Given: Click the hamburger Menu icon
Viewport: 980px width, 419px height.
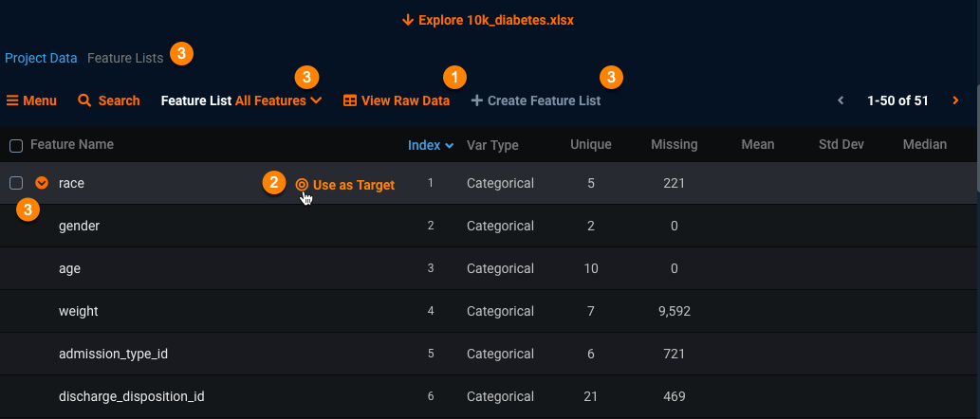Looking at the screenshot, I should [x=12, y=100].
